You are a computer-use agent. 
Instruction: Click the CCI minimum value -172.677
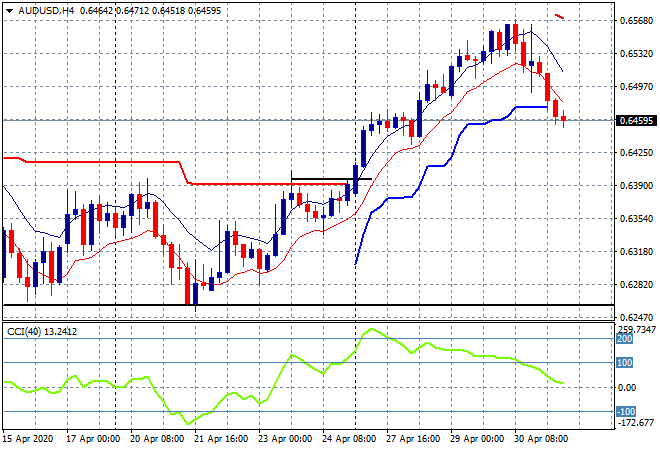tap(636, 423)
